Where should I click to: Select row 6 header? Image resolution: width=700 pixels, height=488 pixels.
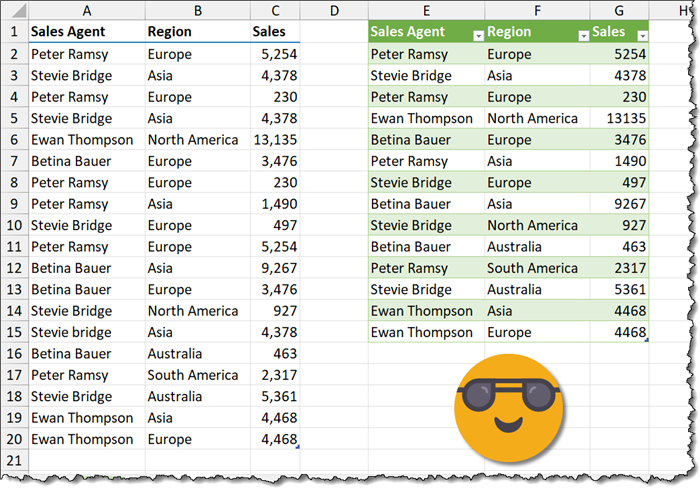(13, 139)
